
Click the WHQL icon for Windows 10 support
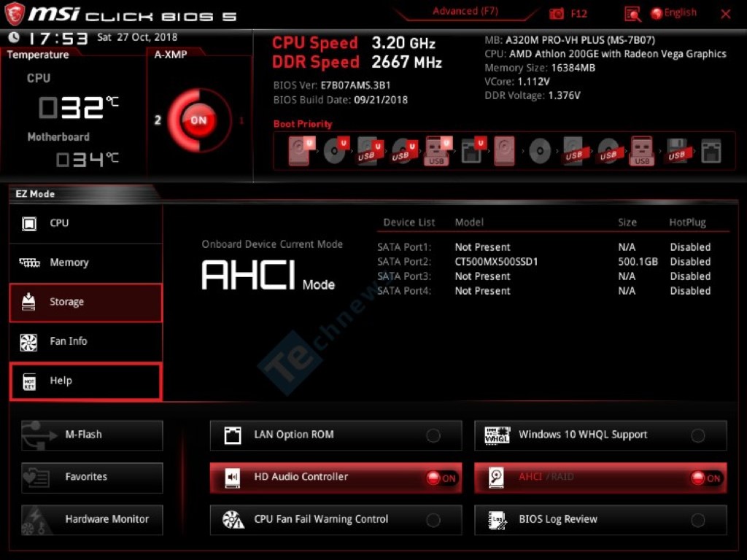tap(497, 435)
